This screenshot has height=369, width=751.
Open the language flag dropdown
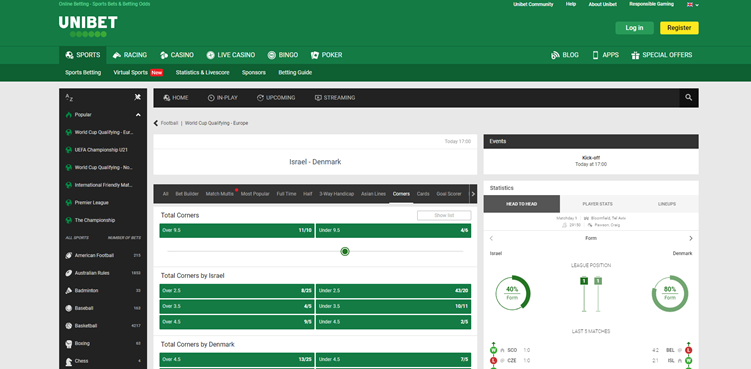point(693,4)
